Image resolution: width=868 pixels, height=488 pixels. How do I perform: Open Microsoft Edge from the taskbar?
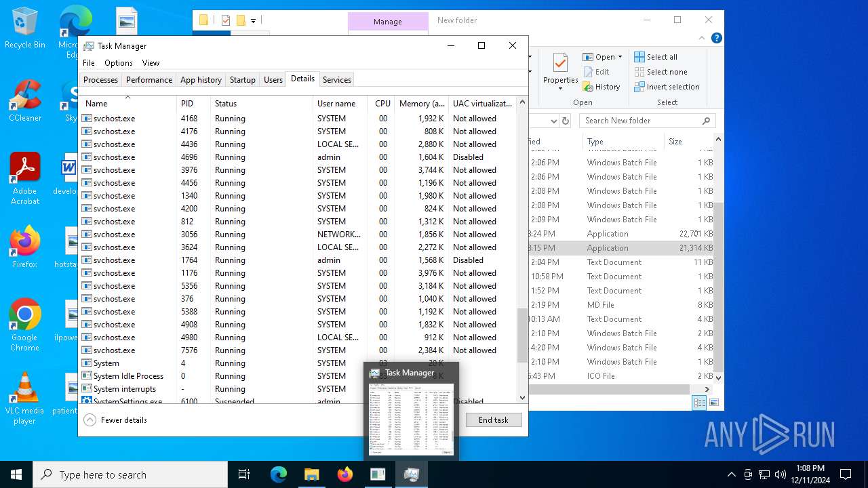(279, 474)
